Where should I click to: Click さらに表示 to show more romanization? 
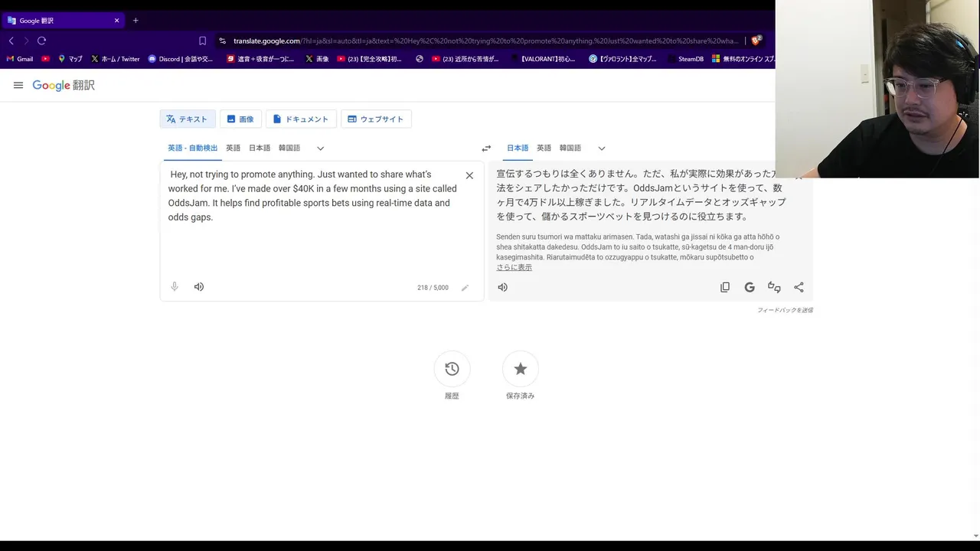[x=514, y=268]
